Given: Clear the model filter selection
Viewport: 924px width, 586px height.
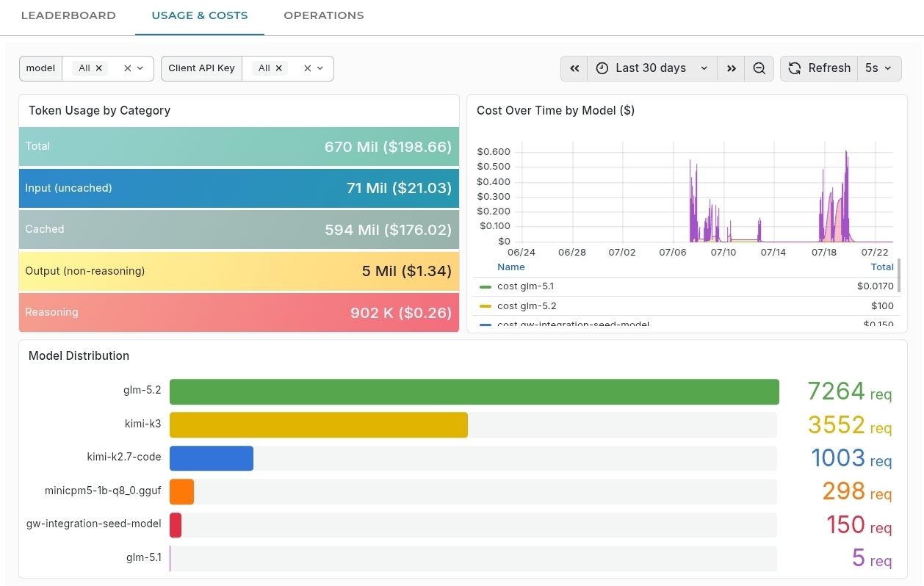Looking at the screenshot, I should [127, 68].
